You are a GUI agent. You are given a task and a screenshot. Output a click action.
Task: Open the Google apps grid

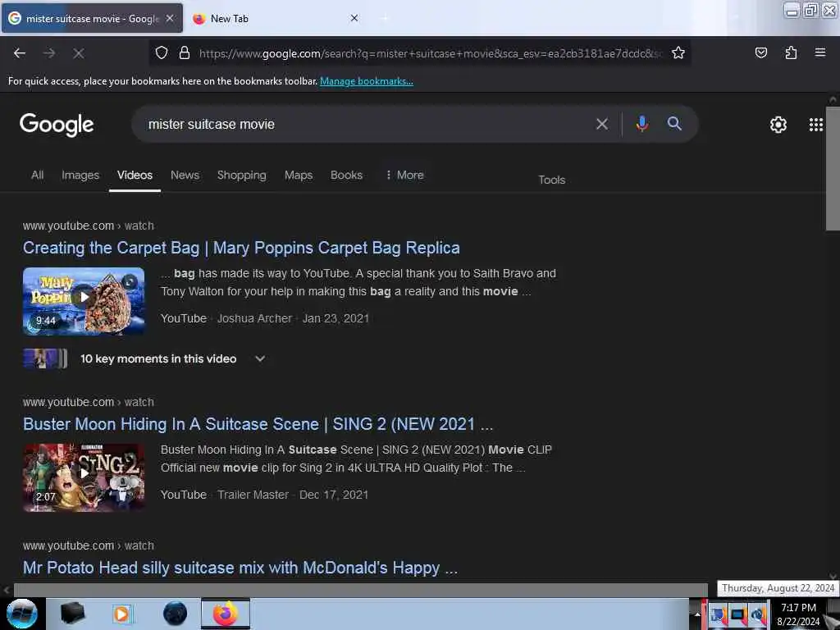pyautogui.click(x=815, y=125)
